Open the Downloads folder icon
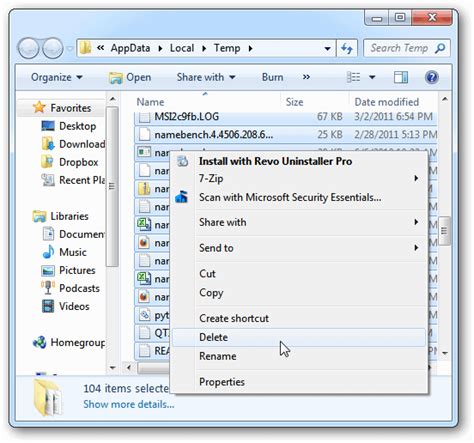The image size is (474, 443). point(48,144)
